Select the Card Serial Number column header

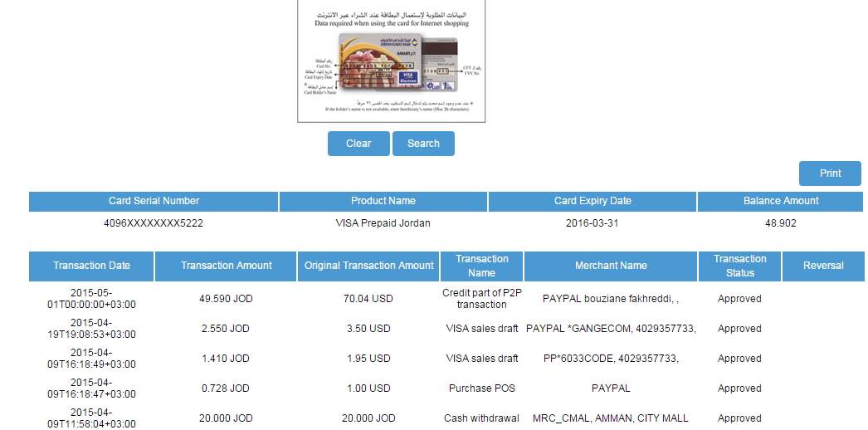coord(154,201)
